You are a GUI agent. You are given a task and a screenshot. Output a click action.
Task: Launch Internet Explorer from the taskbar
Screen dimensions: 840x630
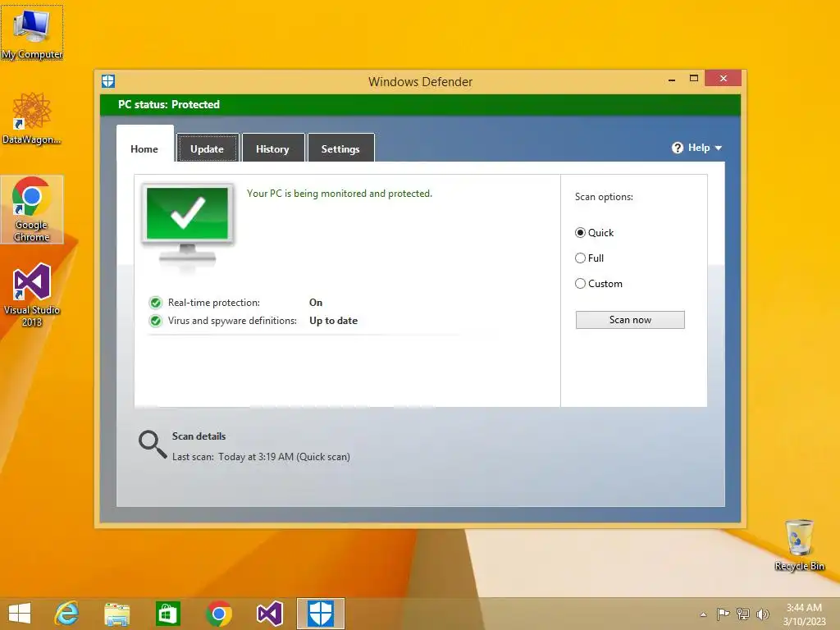click(67, 614)
